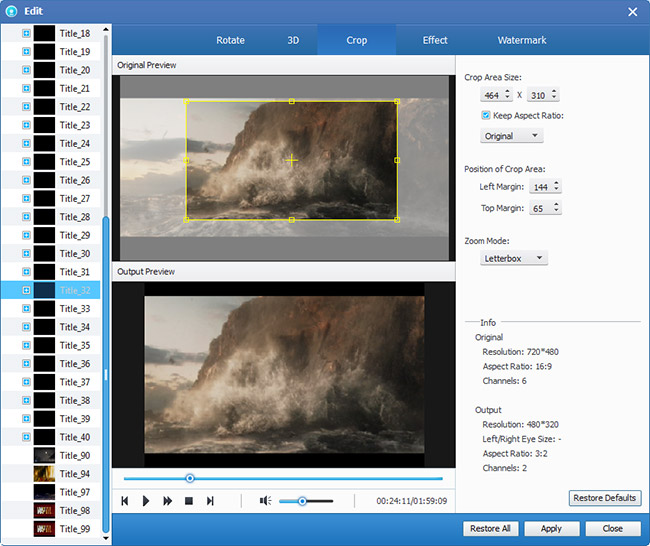
Task: Select the Title_97 thumbnail
Action: pyautogui.click(x=44, y=492)
